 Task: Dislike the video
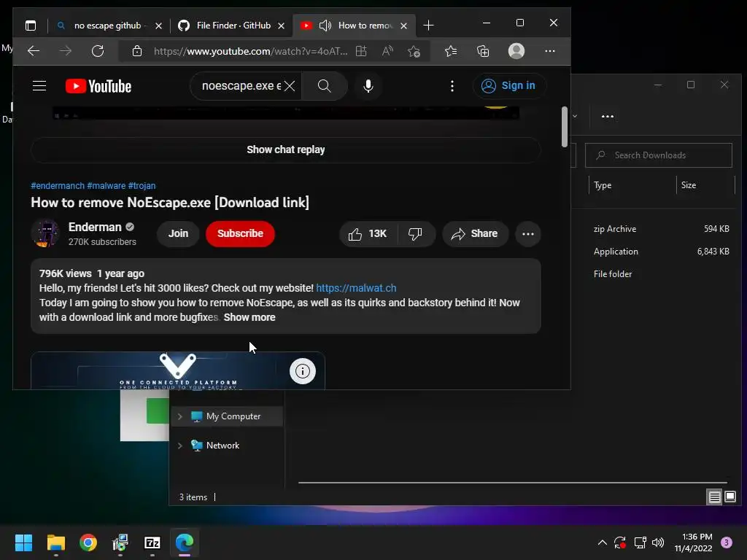pyautogui.click(x=415, y=234)
